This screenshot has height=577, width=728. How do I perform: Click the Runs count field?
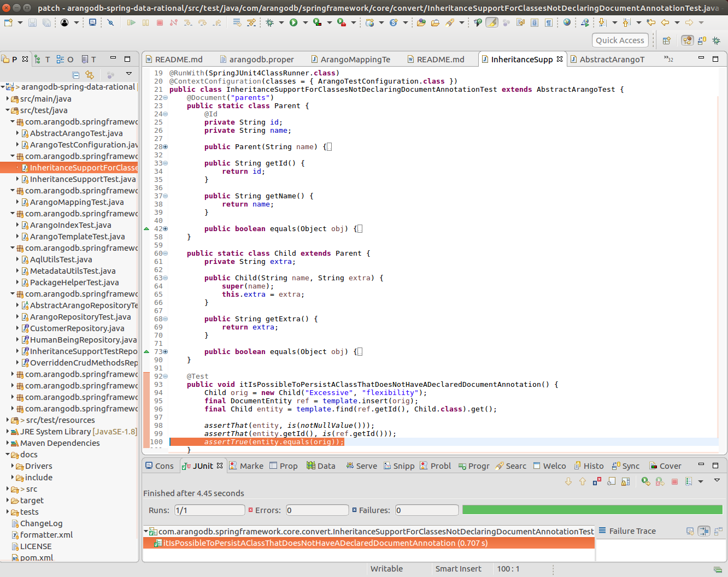(x=209, y=510)
